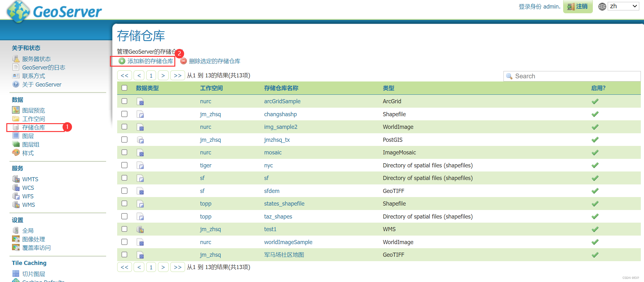Check the arcGridSample row checkbox

pyautogui.click(x=124, y=101)
